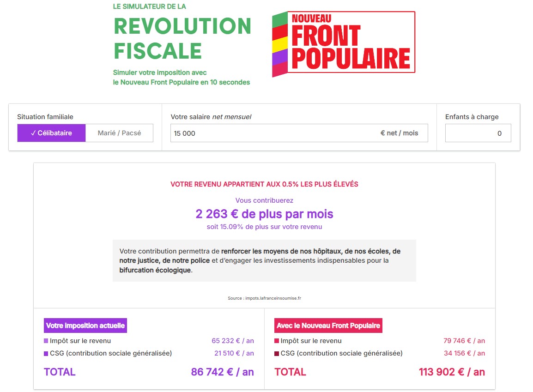Click the Enfants à charge number field
Viewport: 533px width, 392px height.
point(478,133)
